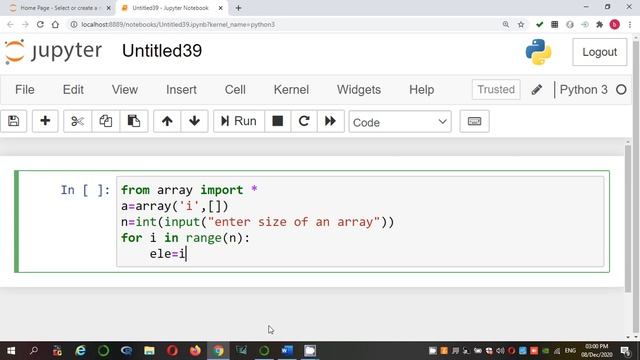Click the zoom magnifier in address bar

click(x=506, y=24)
